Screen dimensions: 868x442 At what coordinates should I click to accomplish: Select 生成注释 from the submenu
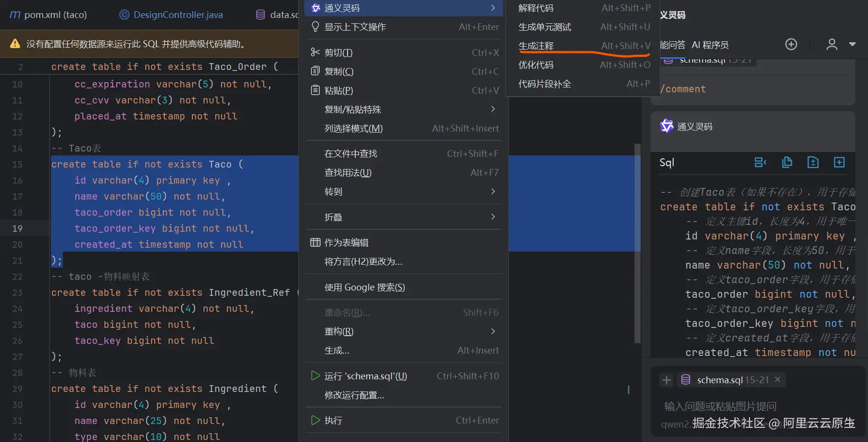pyautogui.click(x=536, y=46)
